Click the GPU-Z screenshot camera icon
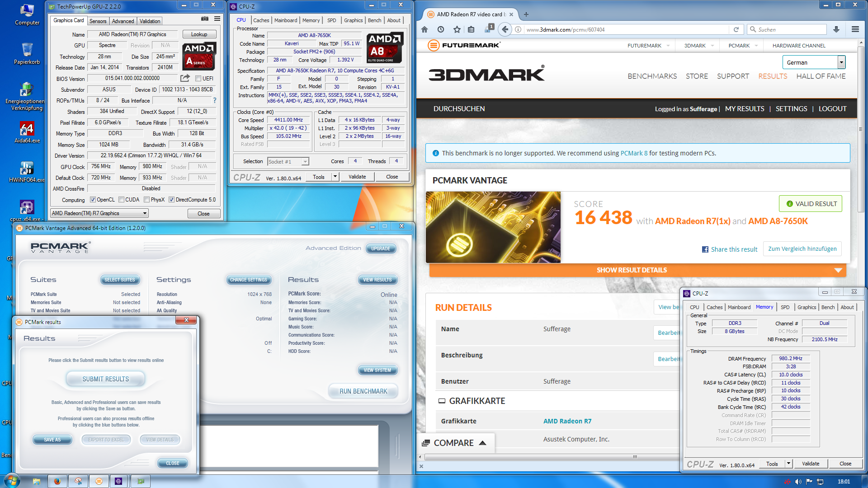Image resolution: width=868 pixels, height=488 pixels. (x=205, y=19)
